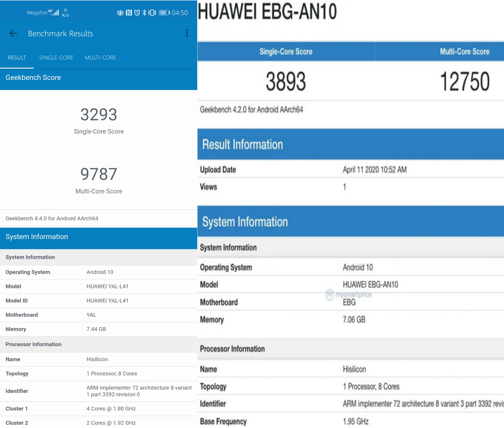
Task: Click the Upload Date value April 11 2020
Action: [375, 170]
